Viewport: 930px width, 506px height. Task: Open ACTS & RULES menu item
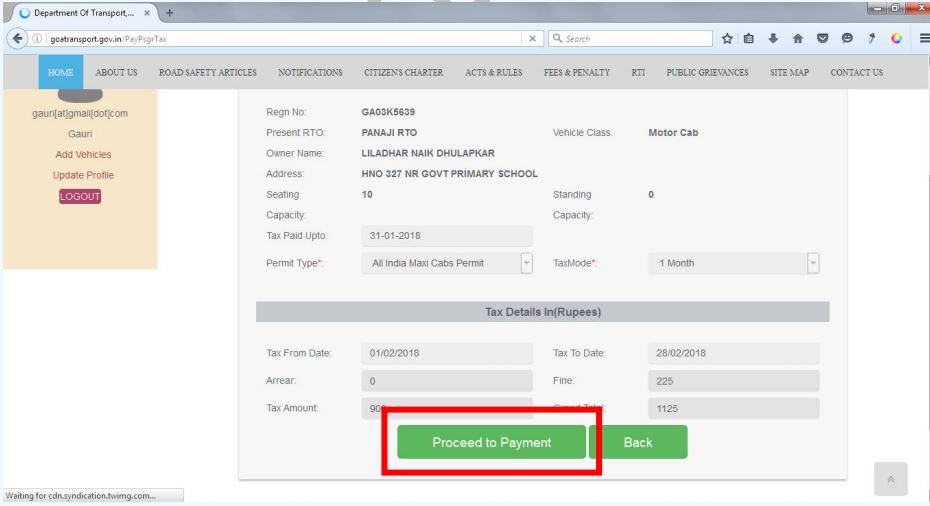pos(493,72)
